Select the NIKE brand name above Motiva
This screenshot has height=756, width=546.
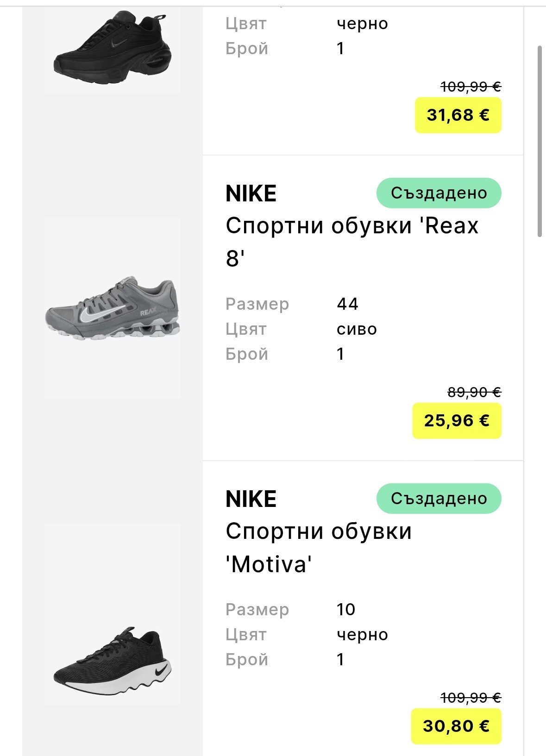click(x=251, y=499)
